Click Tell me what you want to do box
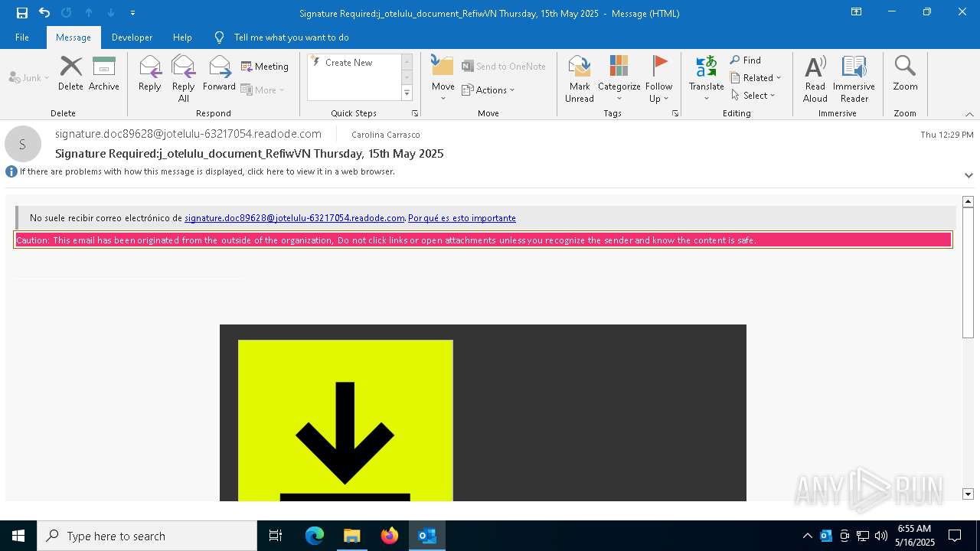The image size is (980, 551). coord(291,37)
